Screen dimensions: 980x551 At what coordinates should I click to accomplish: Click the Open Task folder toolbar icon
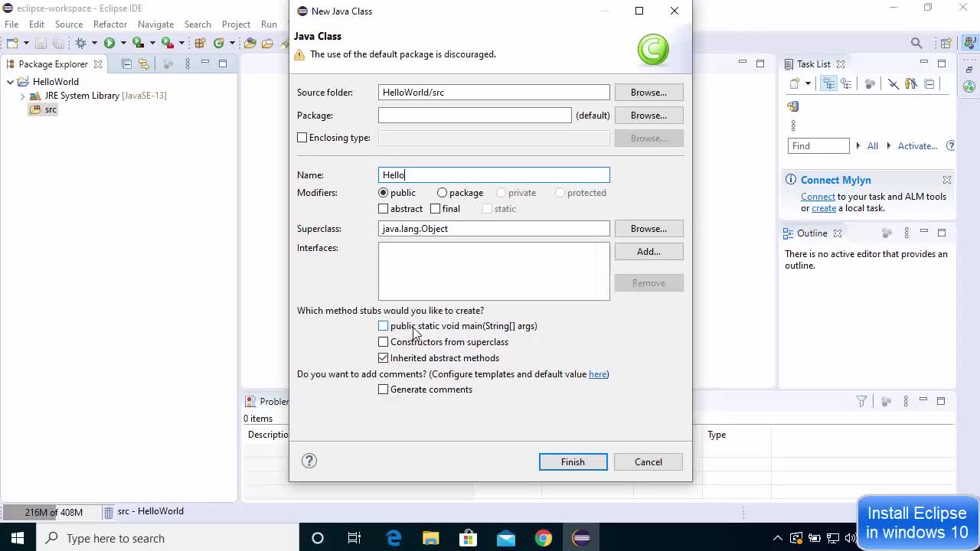coord(267,43)
